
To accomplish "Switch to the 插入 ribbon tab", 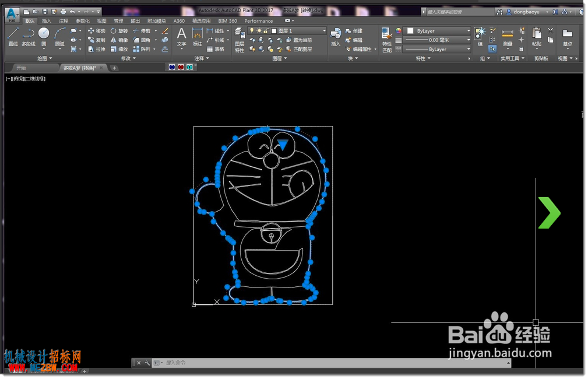I will pos(47,21).
